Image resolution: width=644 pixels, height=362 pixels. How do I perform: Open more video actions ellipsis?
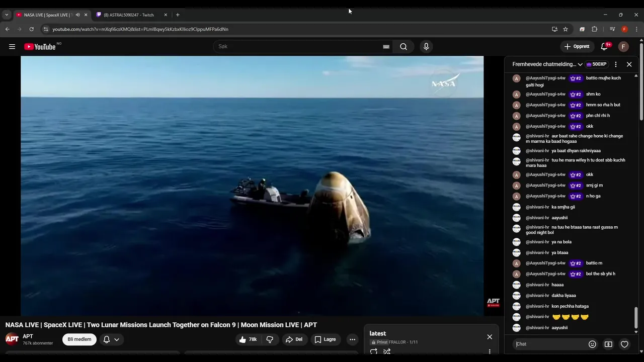point(353,339)
